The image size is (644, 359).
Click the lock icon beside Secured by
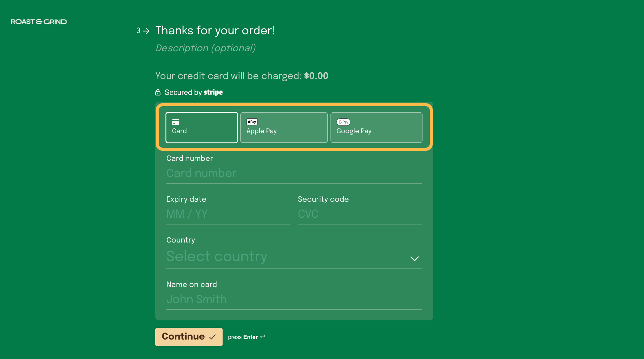coord(158,92)
